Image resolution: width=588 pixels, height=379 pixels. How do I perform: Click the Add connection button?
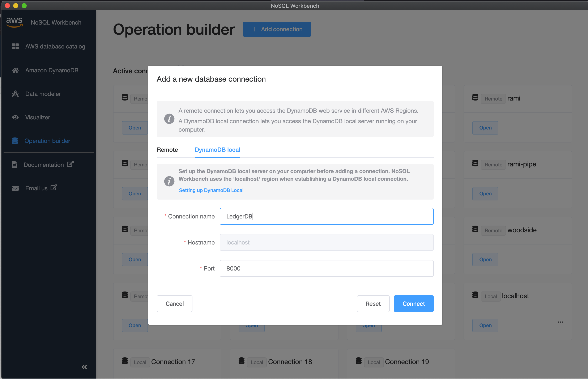(x=277, y=29)
